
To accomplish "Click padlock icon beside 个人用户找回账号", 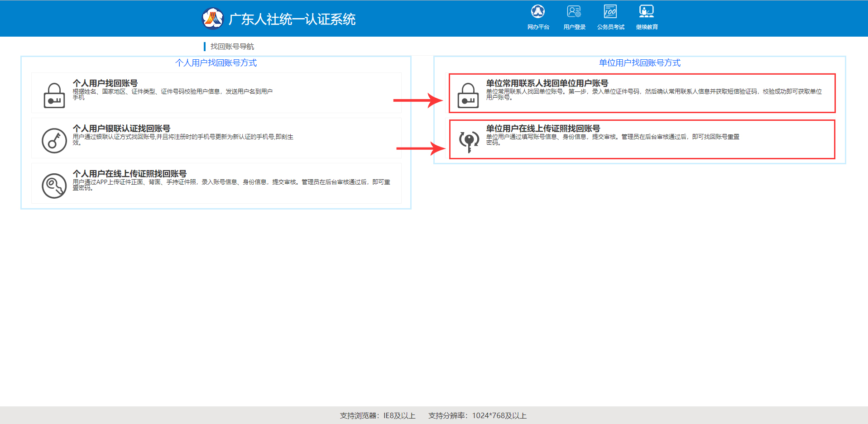I will point(54,95).
